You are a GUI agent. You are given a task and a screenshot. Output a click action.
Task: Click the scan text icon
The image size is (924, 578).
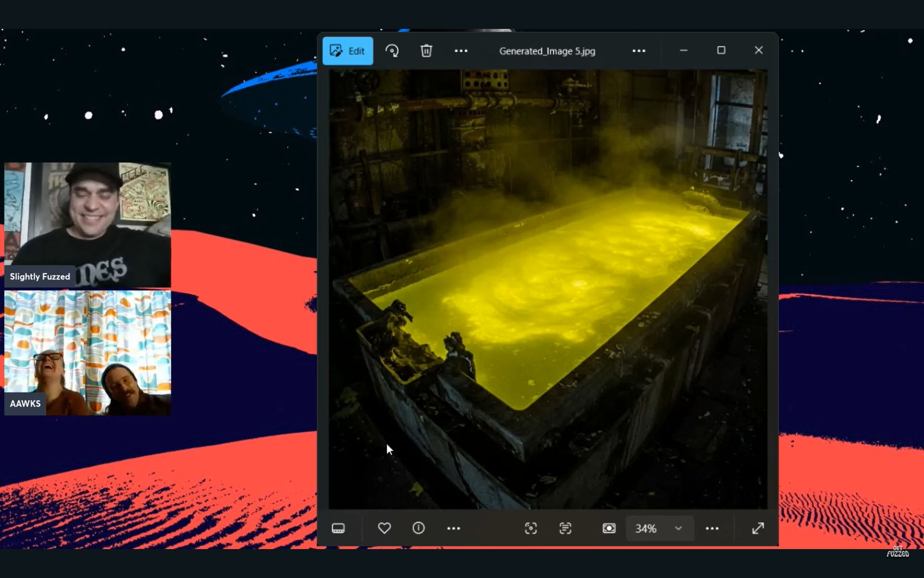[x=565, y=528]
